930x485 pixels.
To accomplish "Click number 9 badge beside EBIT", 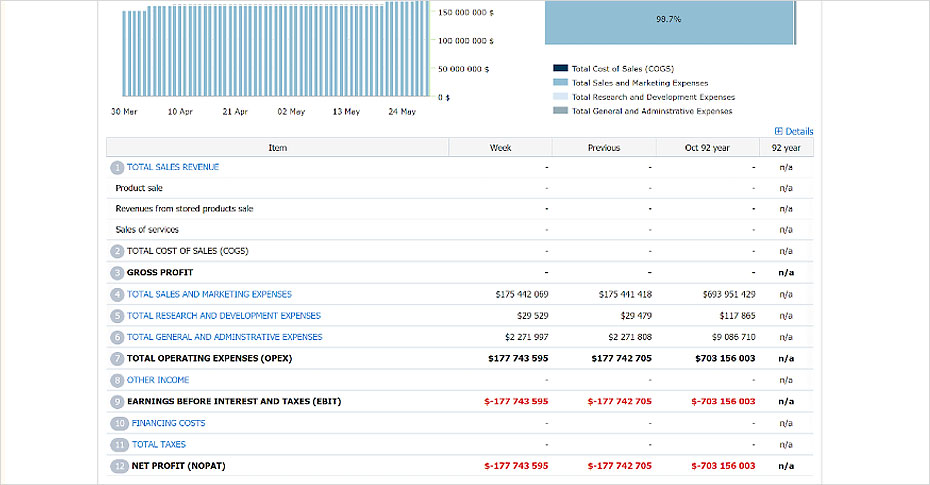I will coord(118,401).
